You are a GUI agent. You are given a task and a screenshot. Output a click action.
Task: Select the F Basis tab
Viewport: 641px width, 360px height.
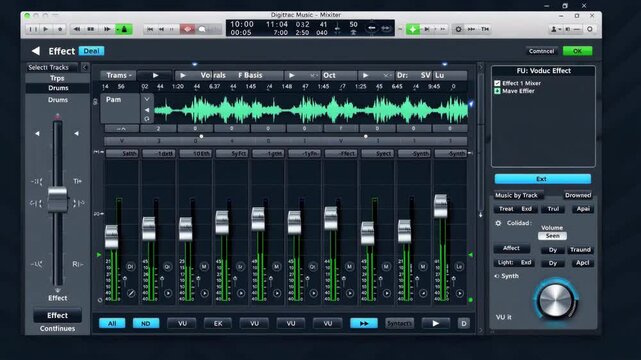tap(250, 75)
